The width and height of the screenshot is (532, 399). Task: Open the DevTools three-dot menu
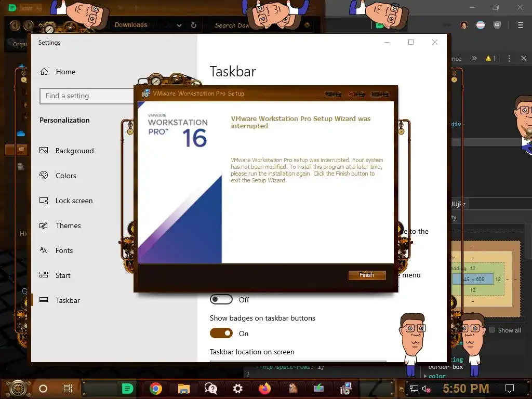509,58
